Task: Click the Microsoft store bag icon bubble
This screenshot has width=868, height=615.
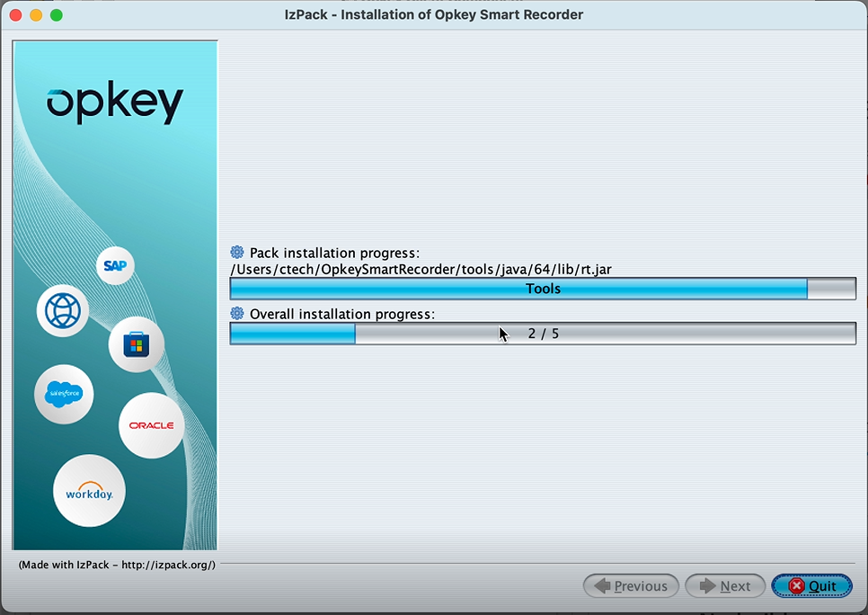Action: click(137, 344)
